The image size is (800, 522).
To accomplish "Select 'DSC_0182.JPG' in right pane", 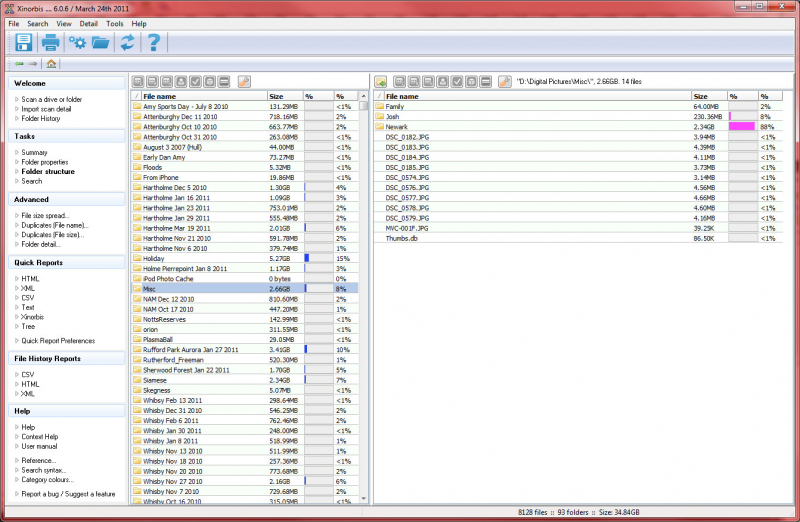I will click(x=579, y=137).
